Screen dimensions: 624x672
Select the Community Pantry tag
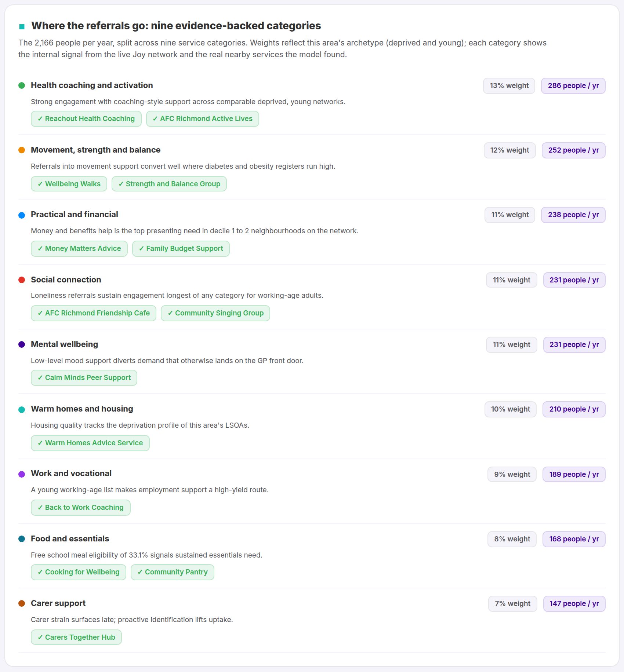(173, 572)
